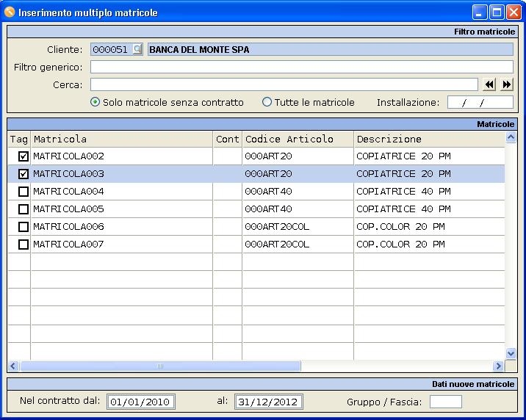Tick the MATRICOLA007 tag checkbox

click(24, 244)
